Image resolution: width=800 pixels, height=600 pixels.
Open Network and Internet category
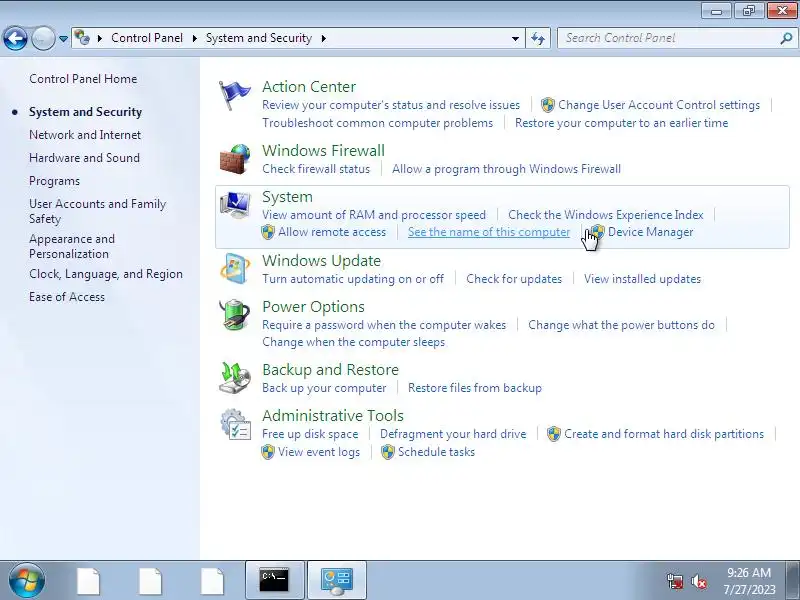(x=85, y=135)
